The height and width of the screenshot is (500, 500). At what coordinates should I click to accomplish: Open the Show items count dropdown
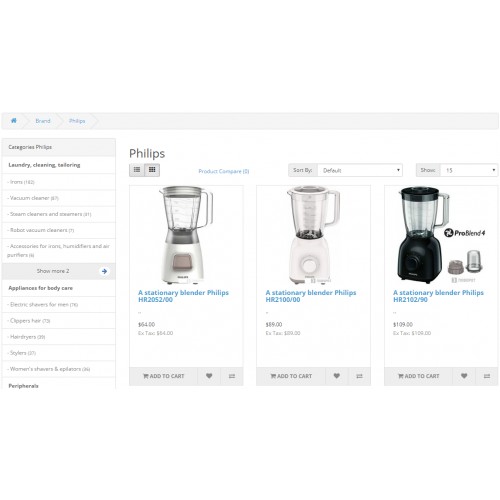[469, 170]
